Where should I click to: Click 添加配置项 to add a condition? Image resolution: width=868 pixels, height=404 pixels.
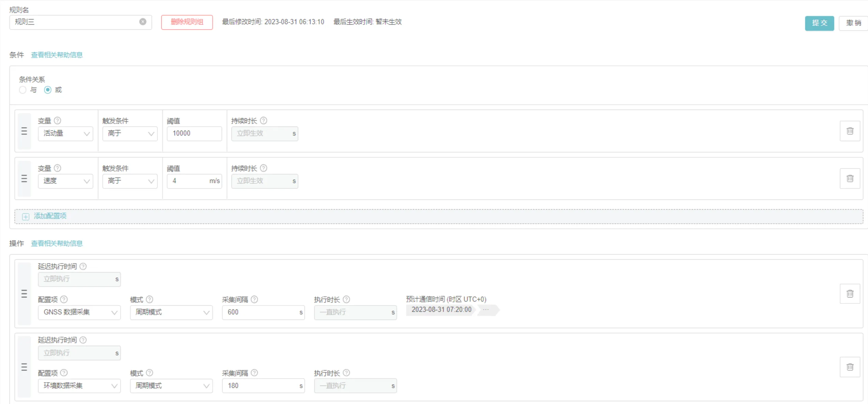pos(50,216)
